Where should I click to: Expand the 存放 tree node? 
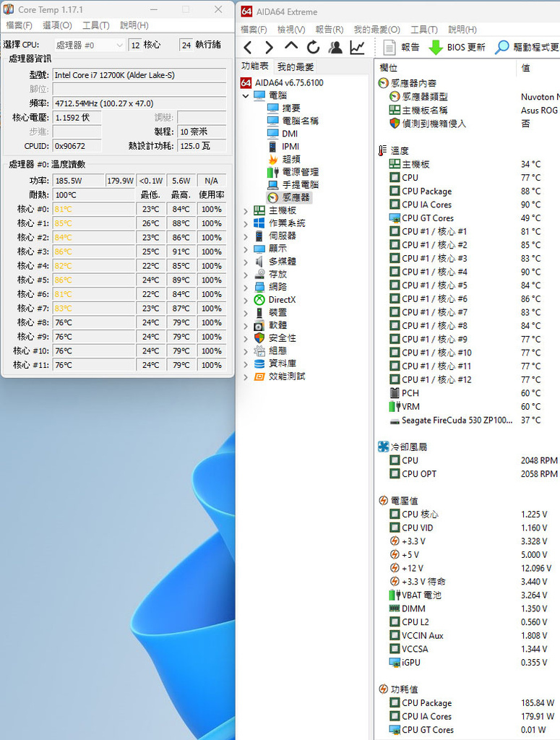246,275
